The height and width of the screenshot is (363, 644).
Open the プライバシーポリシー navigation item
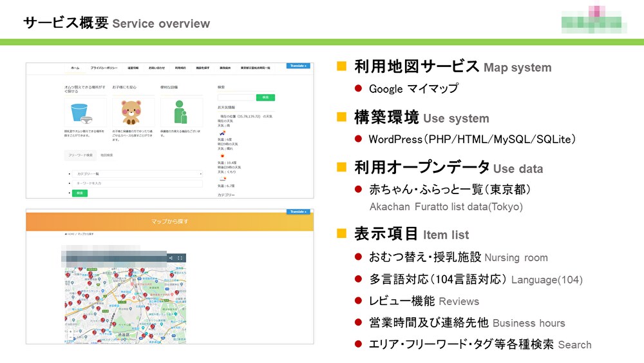point(104,68)
